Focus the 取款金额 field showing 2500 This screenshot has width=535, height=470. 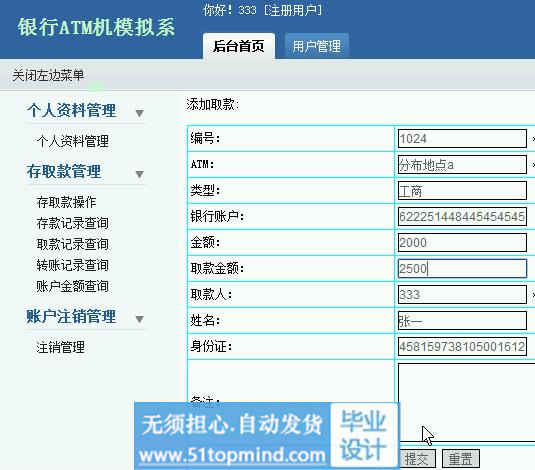[462, 269]
